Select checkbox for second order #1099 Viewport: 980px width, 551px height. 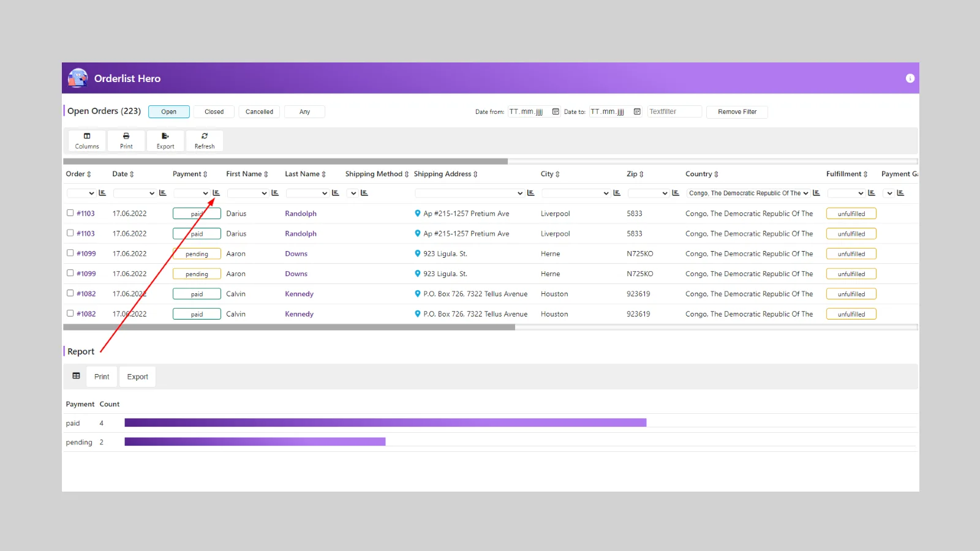(x=70, y=273)
